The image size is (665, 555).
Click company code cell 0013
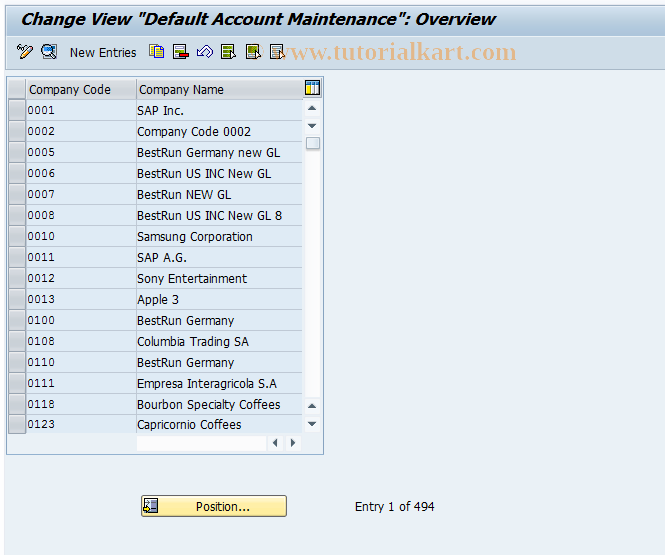tap(81, 299)
